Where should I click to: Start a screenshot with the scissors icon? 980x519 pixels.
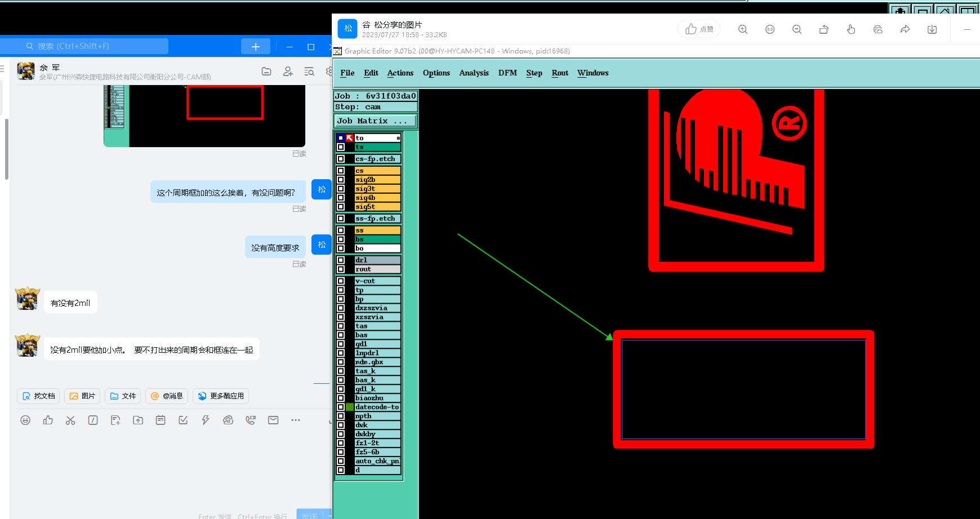coord(70,420)
